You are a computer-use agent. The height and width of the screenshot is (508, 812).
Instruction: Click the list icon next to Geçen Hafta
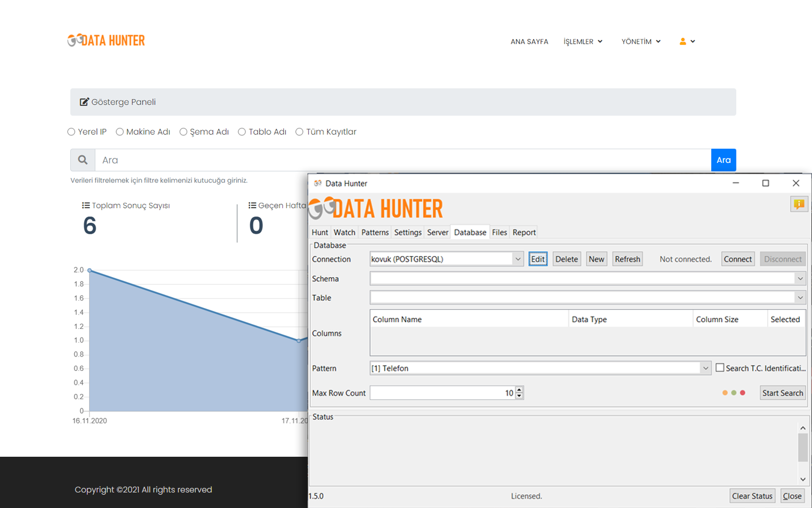point(252,206)
